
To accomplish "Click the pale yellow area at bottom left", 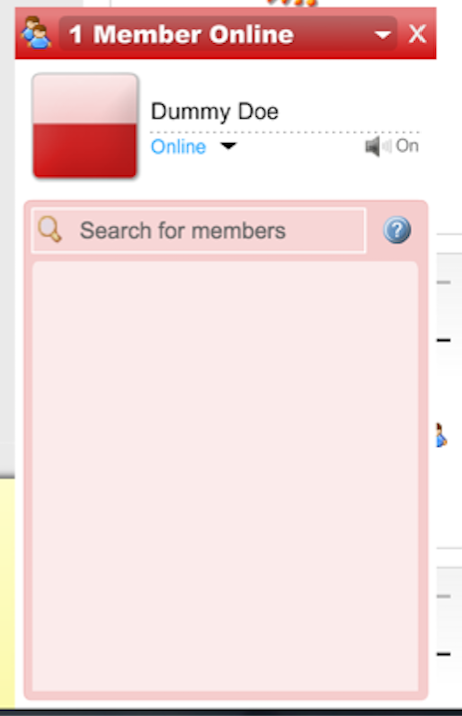I will pos(7,593).
